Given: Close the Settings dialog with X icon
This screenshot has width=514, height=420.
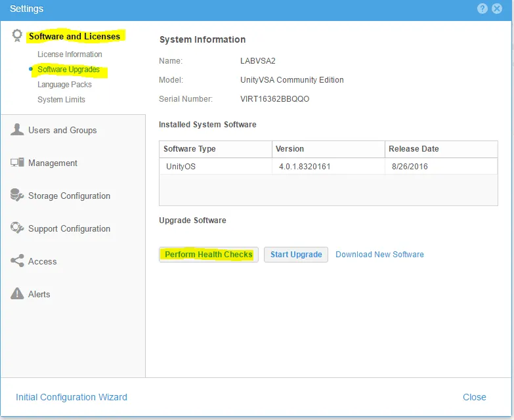Looking at the screenshot, I should click(x=497, y=9).
